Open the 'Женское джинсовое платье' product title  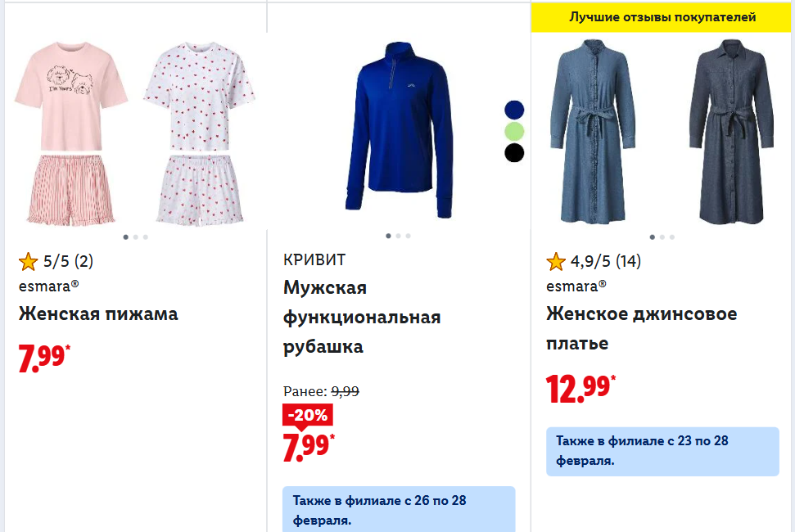point(642,328)
